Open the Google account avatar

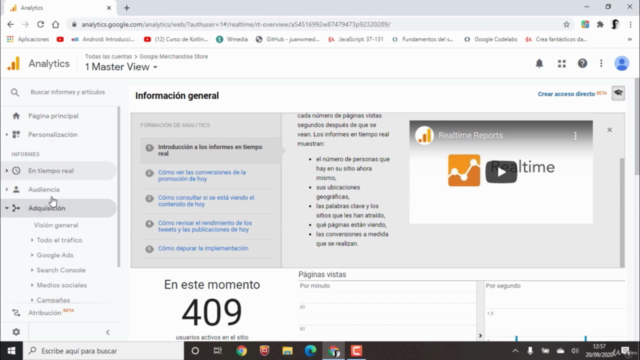tap(622, 63)
